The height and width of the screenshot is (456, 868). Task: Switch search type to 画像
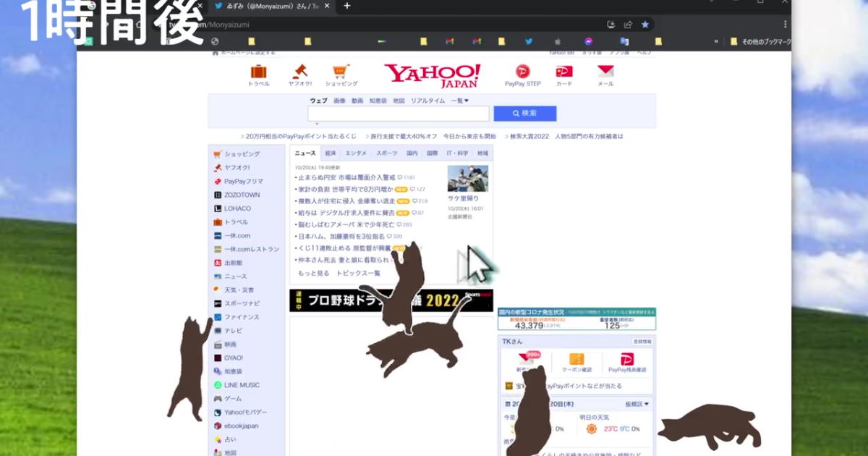click(x=339, y=101)
